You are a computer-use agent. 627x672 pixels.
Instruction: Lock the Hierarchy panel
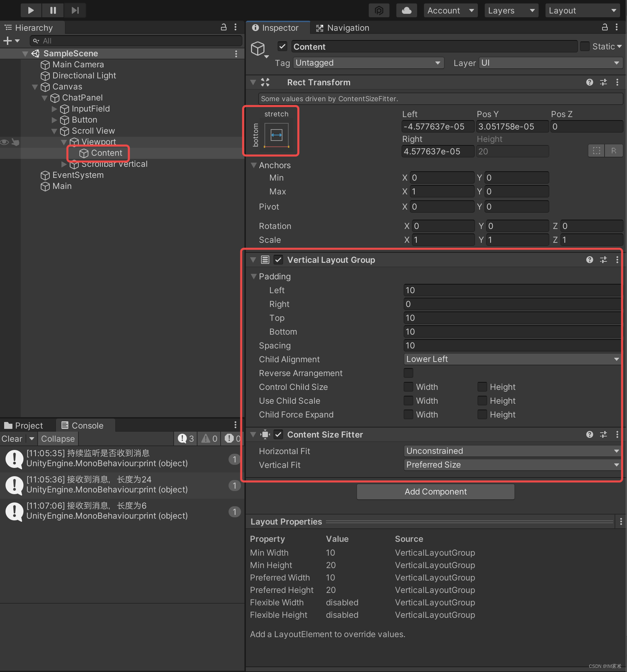(x=224, y=27)
